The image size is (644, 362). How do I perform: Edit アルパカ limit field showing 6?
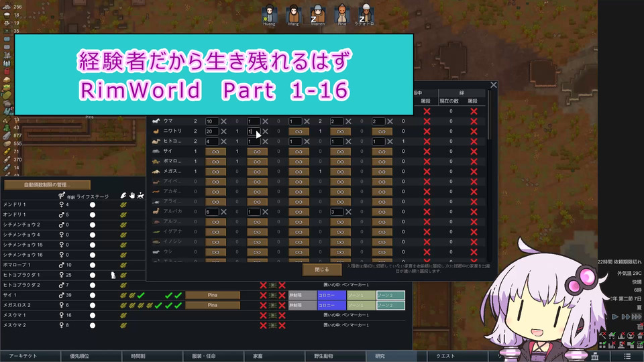212,212
